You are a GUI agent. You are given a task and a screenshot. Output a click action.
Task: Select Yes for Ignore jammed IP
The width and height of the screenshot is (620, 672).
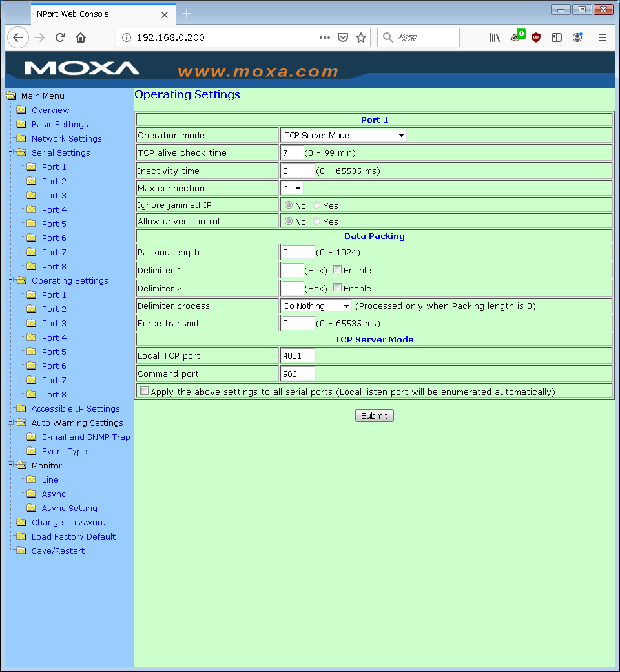(x=316, y=205)
